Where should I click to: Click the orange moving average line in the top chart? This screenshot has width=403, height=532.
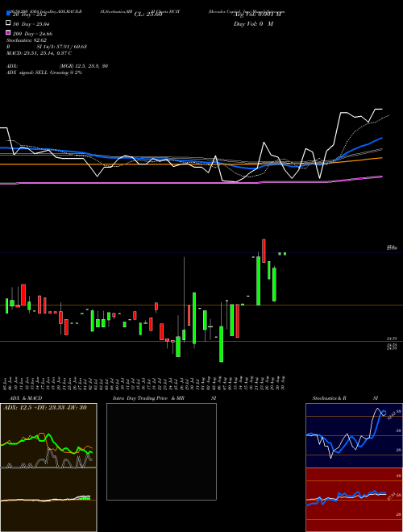(x=190, y=163)
